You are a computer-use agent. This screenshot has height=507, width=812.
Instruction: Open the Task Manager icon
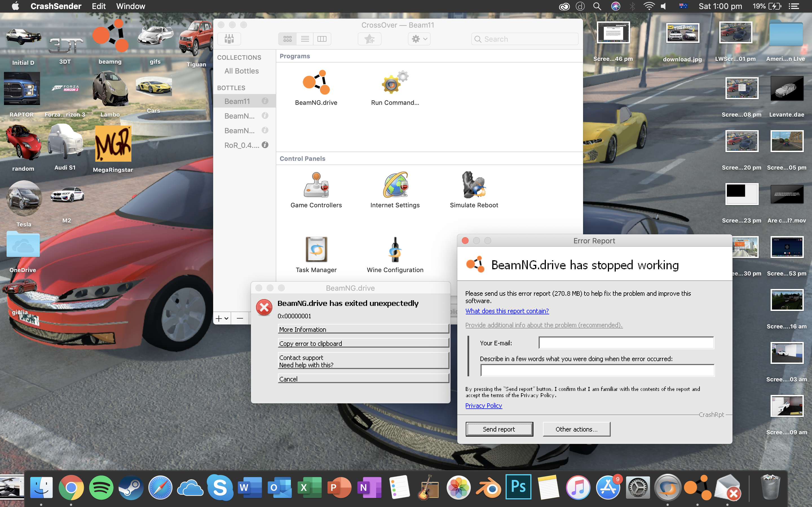click(x=316, y=250)
